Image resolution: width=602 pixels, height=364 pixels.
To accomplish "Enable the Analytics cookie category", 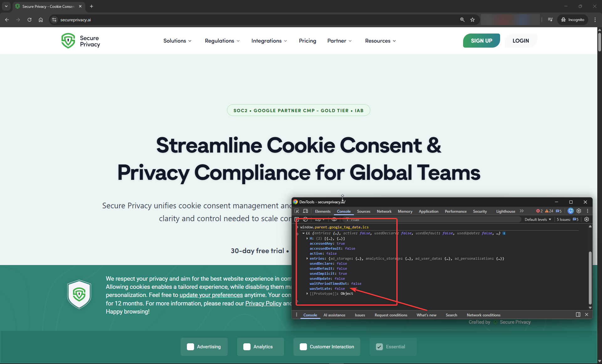I will click(x=247, y=347).
